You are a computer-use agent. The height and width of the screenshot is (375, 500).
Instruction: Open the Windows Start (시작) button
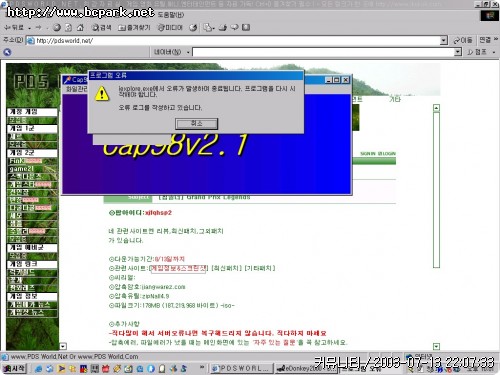tap(14, 369)
